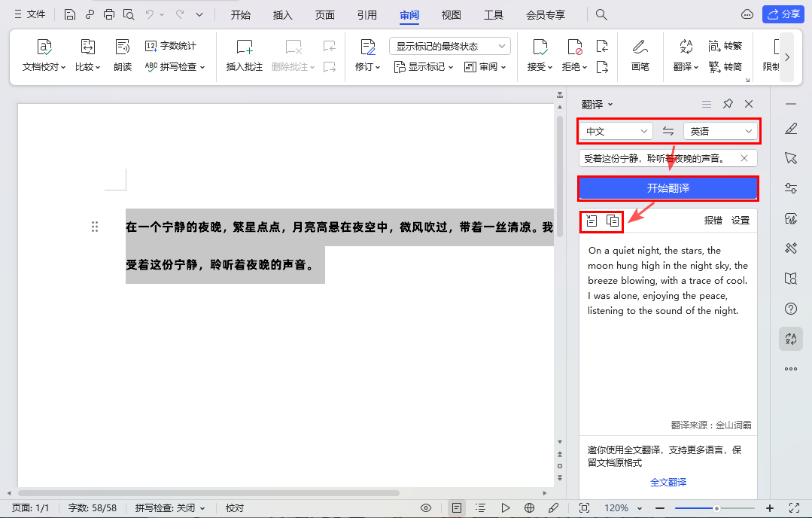Click the Print icon in quick toolbar
812x518 pixels.
coord(109,14)
